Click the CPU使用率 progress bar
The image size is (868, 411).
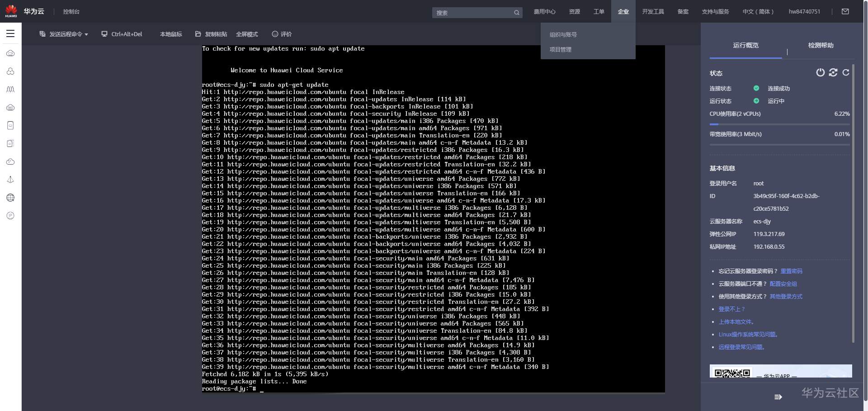click(780, 124)
